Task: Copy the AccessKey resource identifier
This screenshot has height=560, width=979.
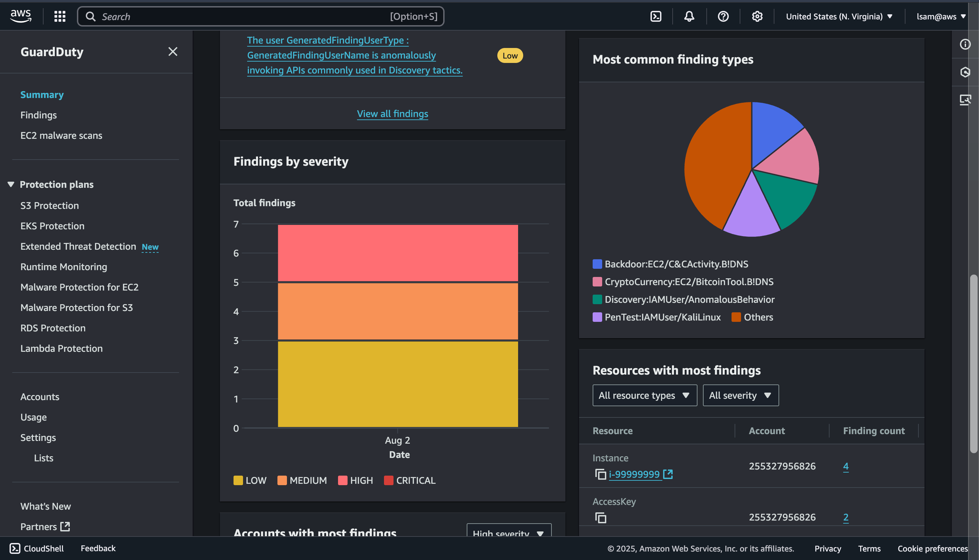Action: [600, 517]
